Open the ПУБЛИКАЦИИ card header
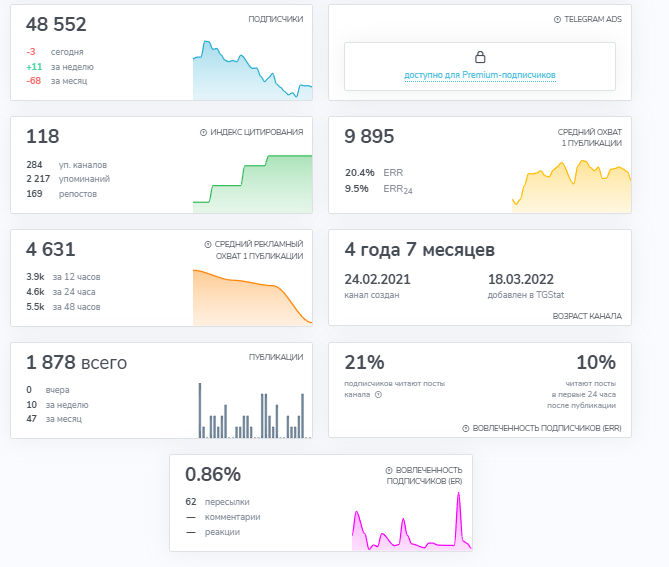Image resolution: width=669 pixels, height=567 pixels. click(276, 357)
